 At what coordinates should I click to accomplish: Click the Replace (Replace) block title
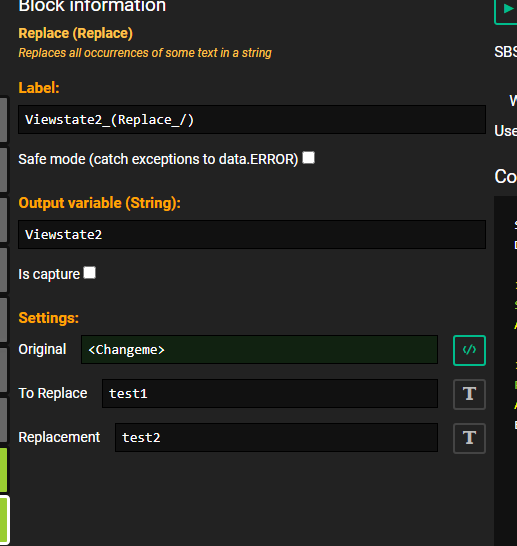coord(76,33)
